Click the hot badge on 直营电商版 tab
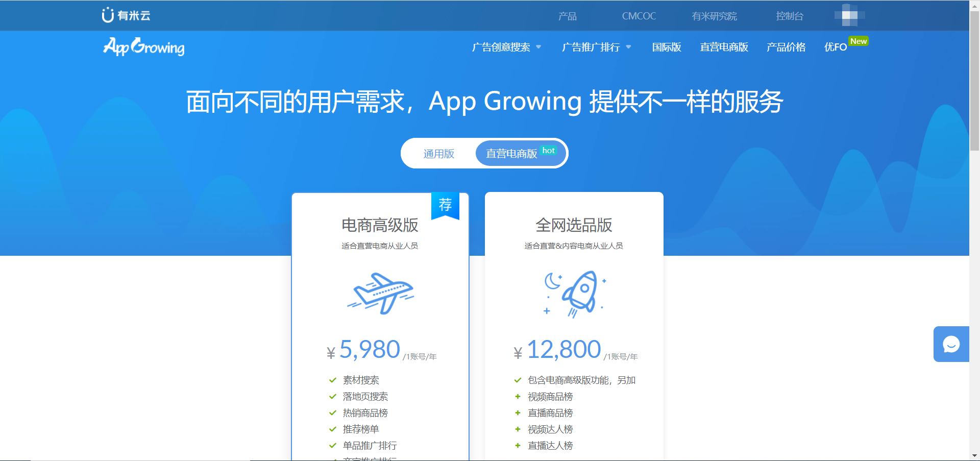The width and height of the screenshot is (980, 461). pos(548,151)
